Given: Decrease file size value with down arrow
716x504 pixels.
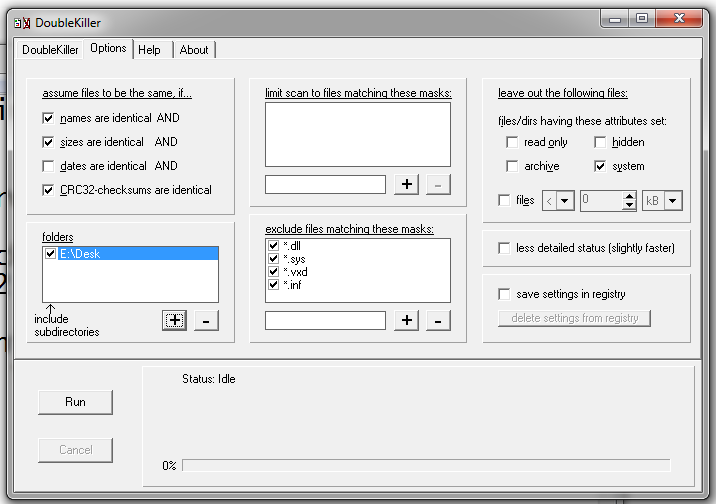Looking at the screenshot, I should tap(629, 205).
